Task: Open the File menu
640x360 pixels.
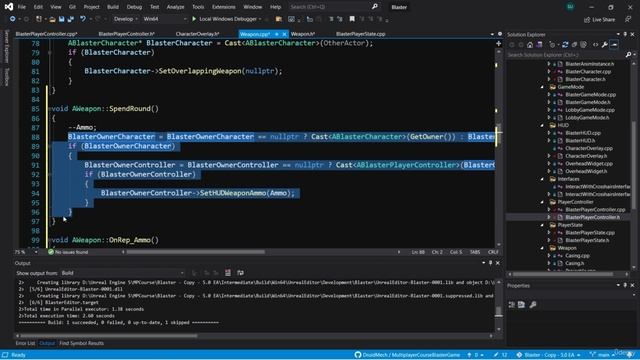Action: 22,7
